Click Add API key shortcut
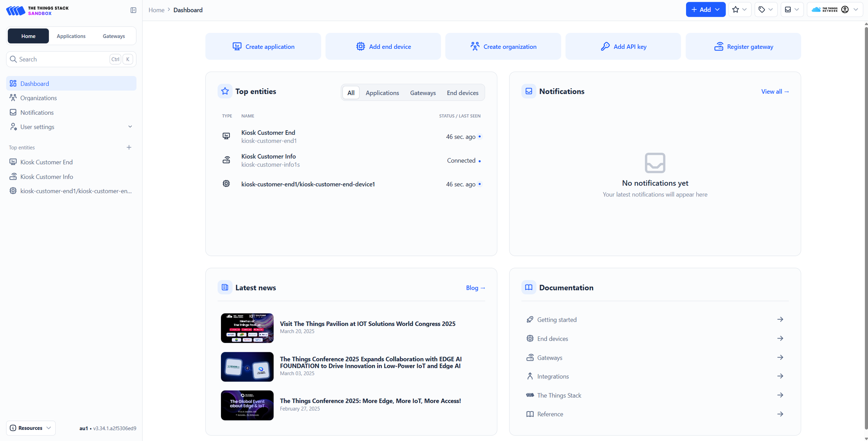Viewport: 868px width, 441px height. [623, 46]
